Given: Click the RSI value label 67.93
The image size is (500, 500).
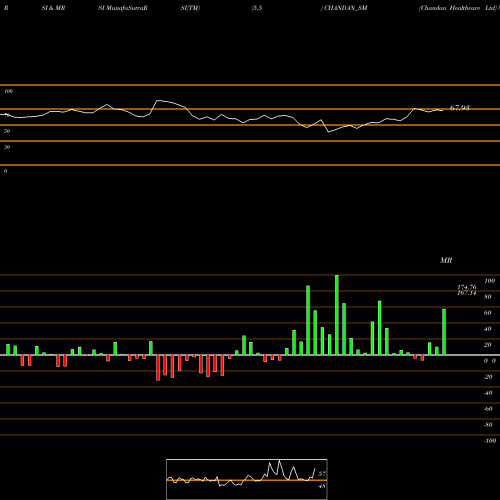Looking at the screenshot, I should (460, 108).
